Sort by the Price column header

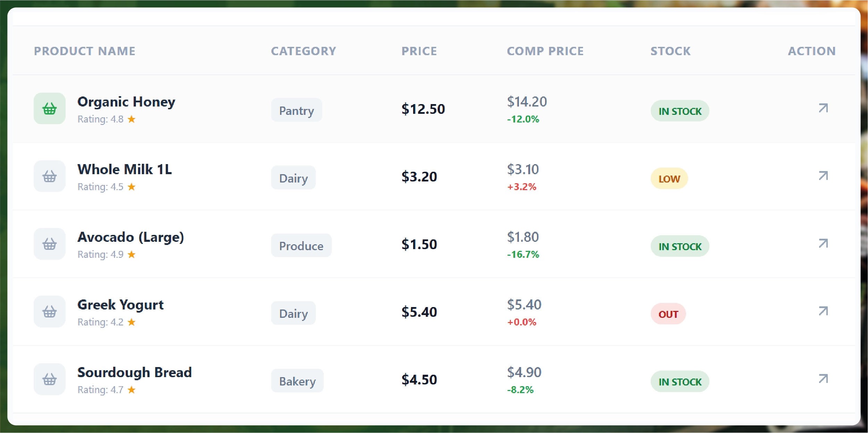pyautogui.click(x=419, y=51)
